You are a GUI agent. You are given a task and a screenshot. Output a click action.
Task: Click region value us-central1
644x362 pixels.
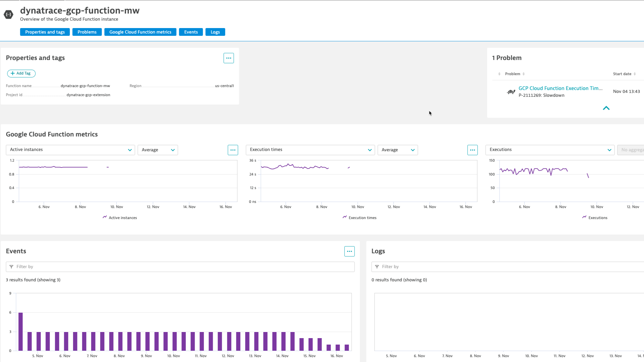click(224, 86)
